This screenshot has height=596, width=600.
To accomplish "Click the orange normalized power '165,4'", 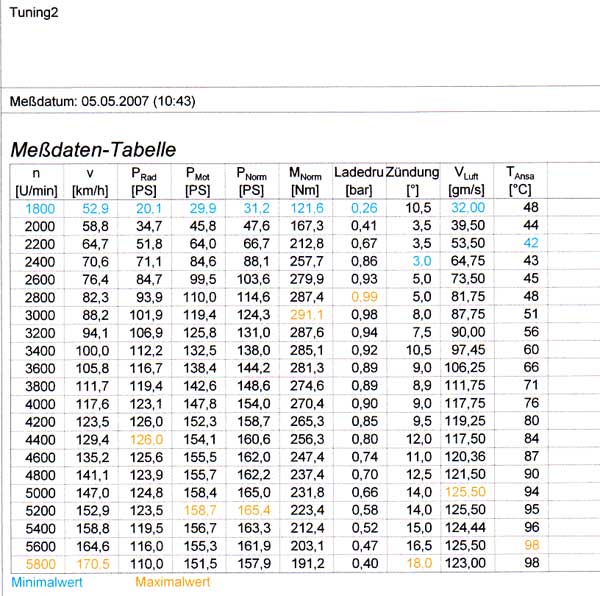I will pyautogui.click(x=254, y=510).
